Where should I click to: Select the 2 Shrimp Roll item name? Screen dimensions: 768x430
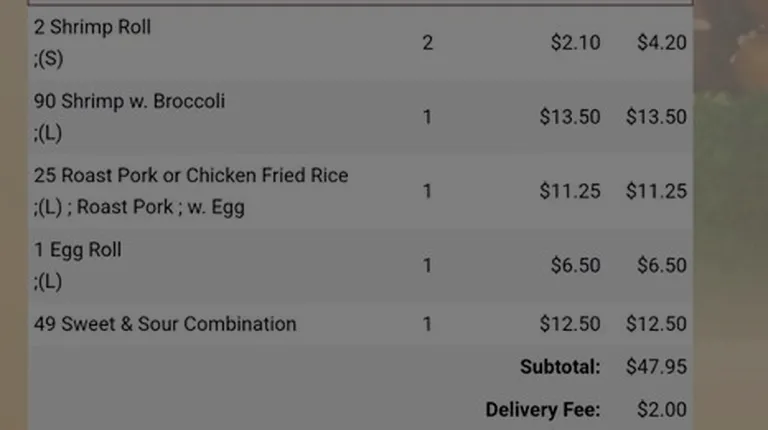tap(92, 27)
